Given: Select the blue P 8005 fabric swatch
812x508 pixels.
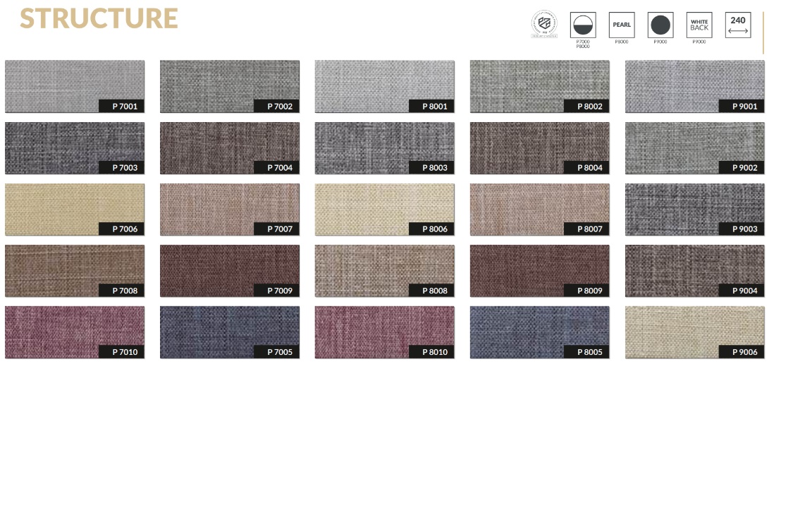Looking at the screenshot, I should click(x=540, y=332).
